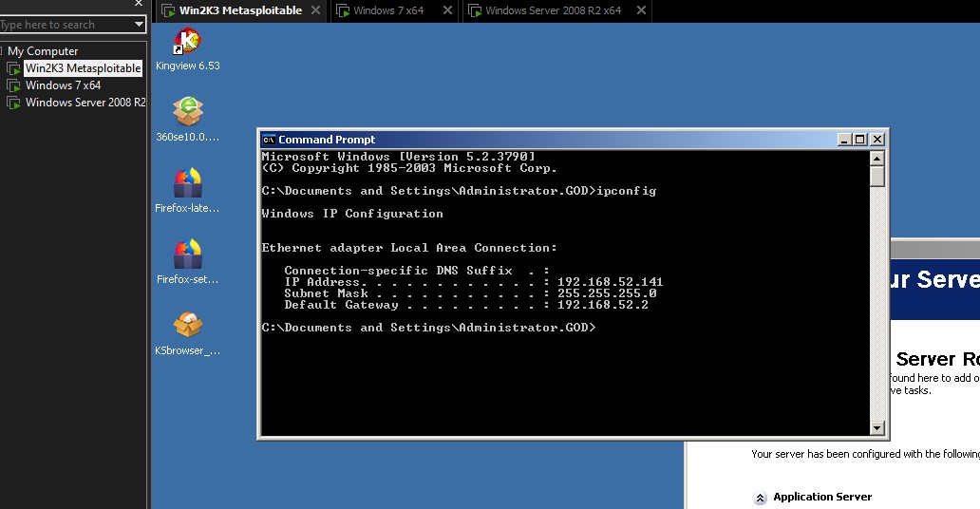This screenshot has height=509, width=980.
Task: Click the library search input field
Action: pyautogui.click(x=66, y=25)
